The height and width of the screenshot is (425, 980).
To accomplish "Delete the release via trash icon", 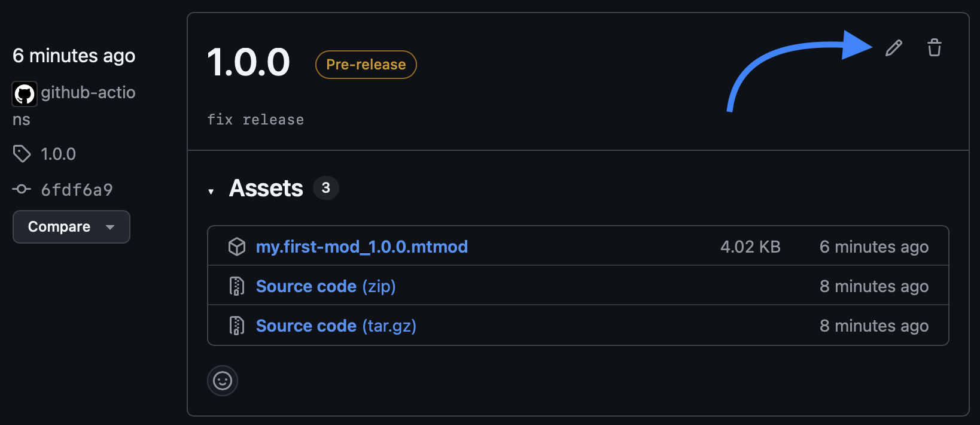I will click(934, 47).
